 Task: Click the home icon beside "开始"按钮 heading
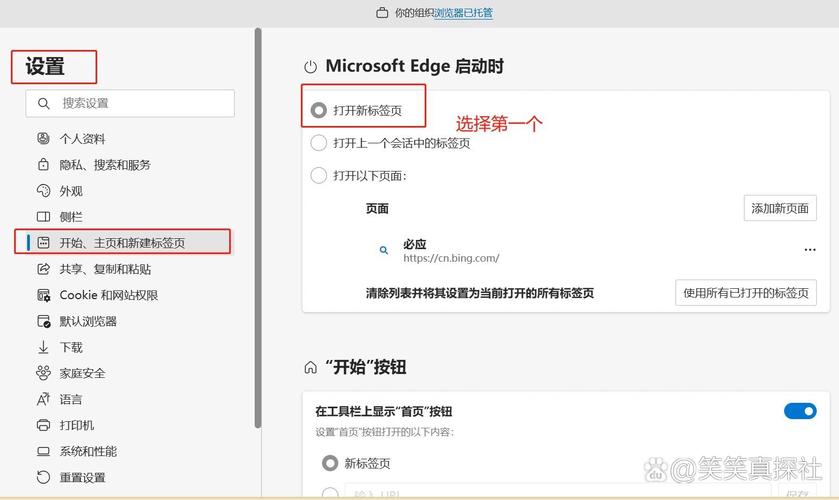(x=310, y=368)
